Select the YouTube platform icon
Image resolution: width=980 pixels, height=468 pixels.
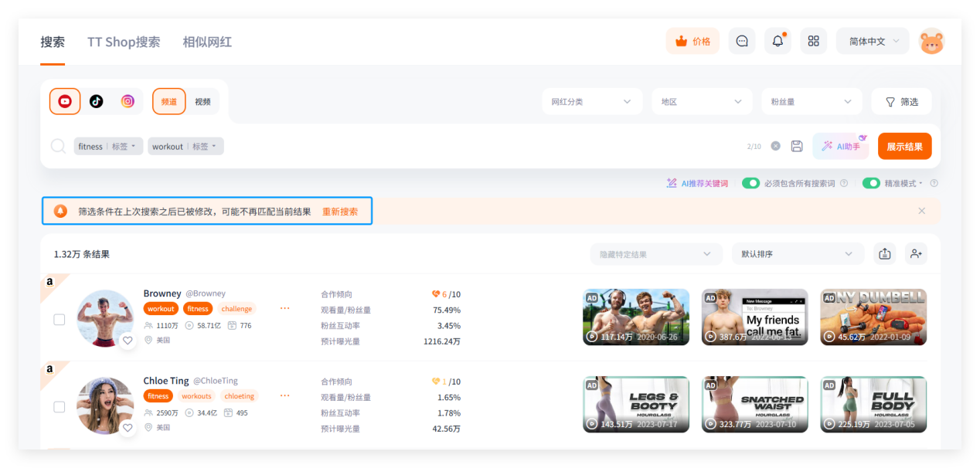tap(65, 101)
